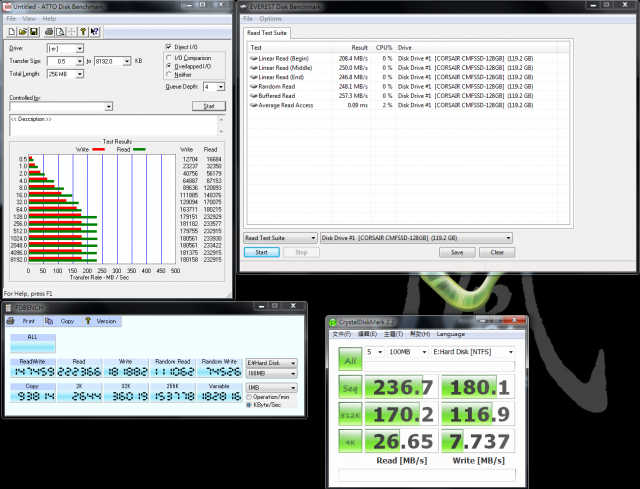Image resolution: width=640 pixels, height=489 pixels.
Task: Click the move crosshair icon in ATTO toolbar
Action: point(71,31)
